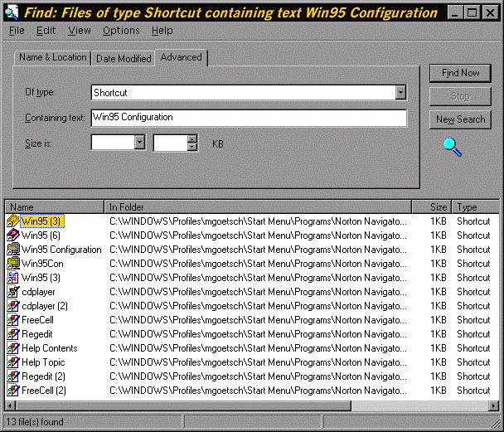This screenshot has height=432, width=504.
Task: Select the Win95 (6) shortcut icon
Action: (x=13, y=235)
